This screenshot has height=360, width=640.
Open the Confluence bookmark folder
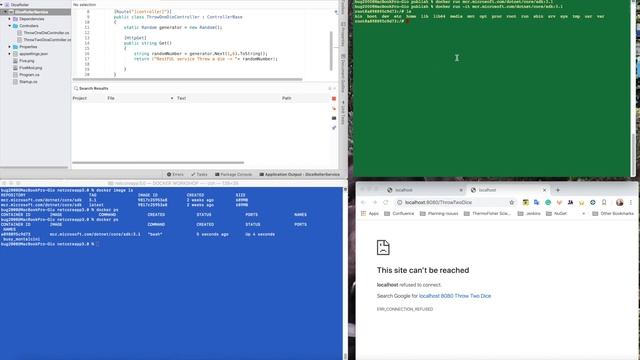coord(399,213)
